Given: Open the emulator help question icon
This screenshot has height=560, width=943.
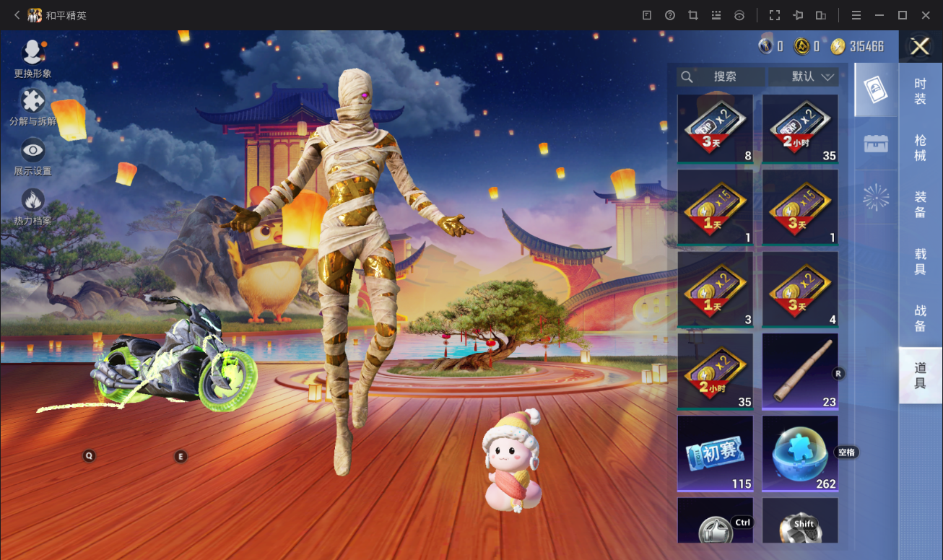Looking at the screenshot, I should pos(670,15).
